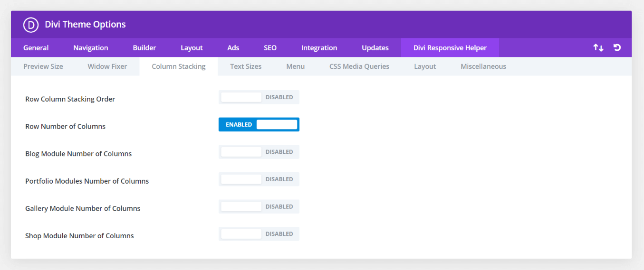Screen dimensions: 644x270
Task: Disable Row Number of Columns toggle
Action: pos(259,124)
